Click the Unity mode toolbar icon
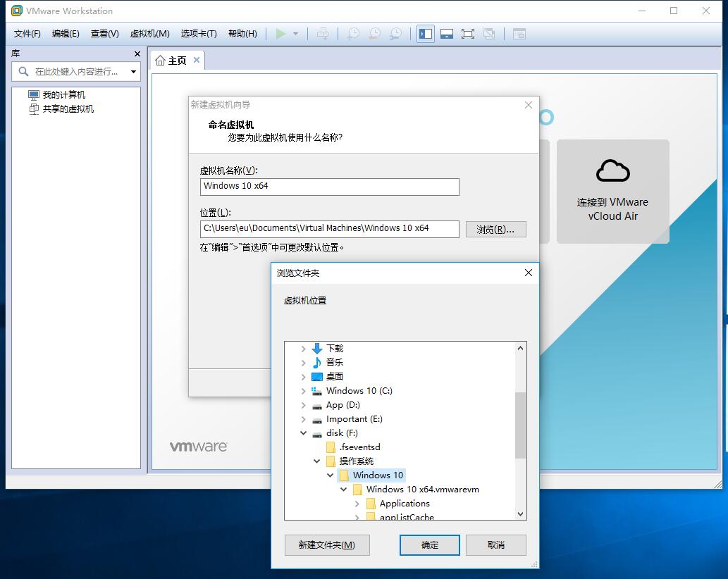 489,34
